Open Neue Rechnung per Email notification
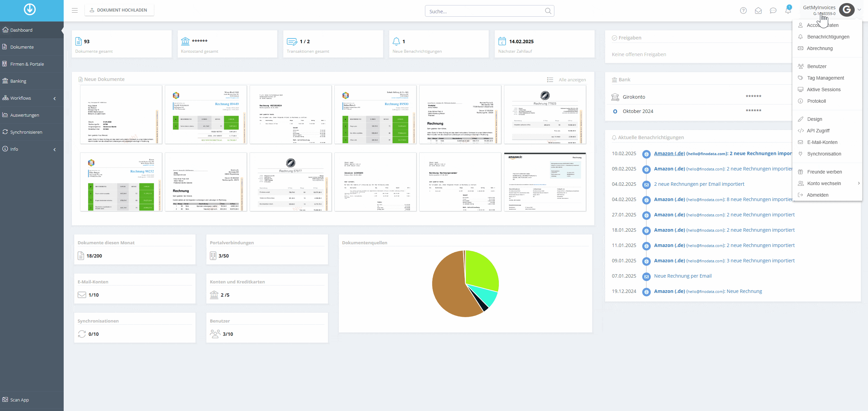Screen dimensions: 868x411 683,276
